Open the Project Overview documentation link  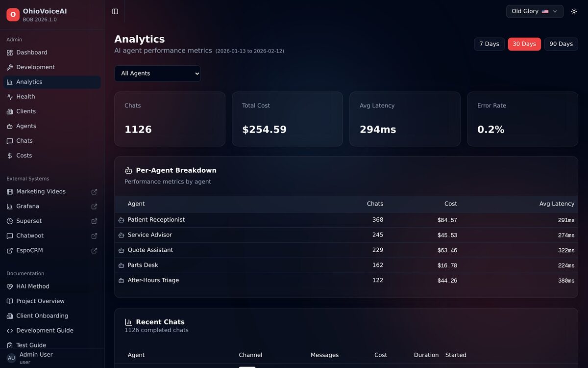40,301
